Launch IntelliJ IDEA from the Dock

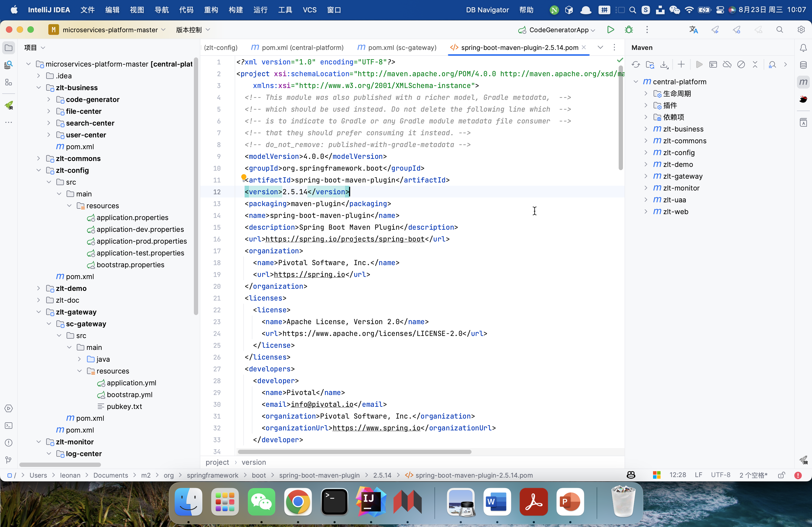[x=371, y=502]
